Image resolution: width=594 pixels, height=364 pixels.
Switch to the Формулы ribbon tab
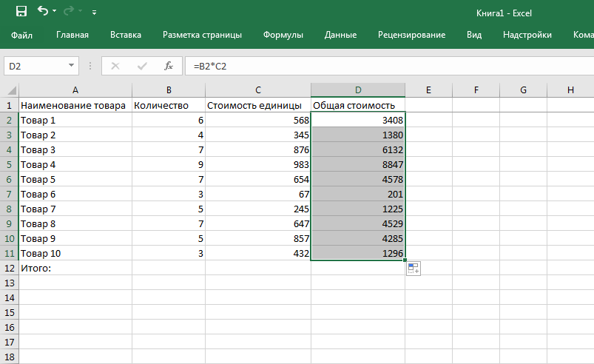point(285,35)
